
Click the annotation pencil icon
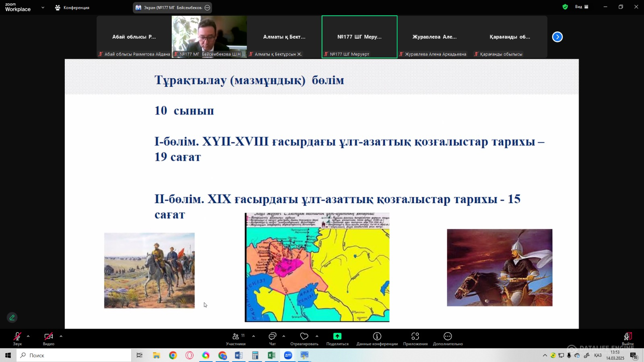[x=12, y=317]
